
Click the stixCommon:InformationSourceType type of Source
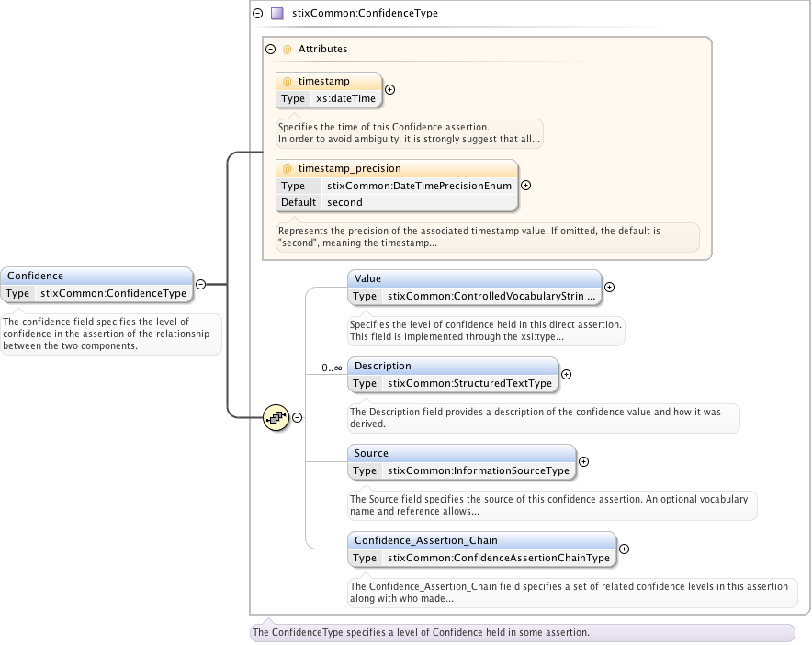(x=479, y=470)
